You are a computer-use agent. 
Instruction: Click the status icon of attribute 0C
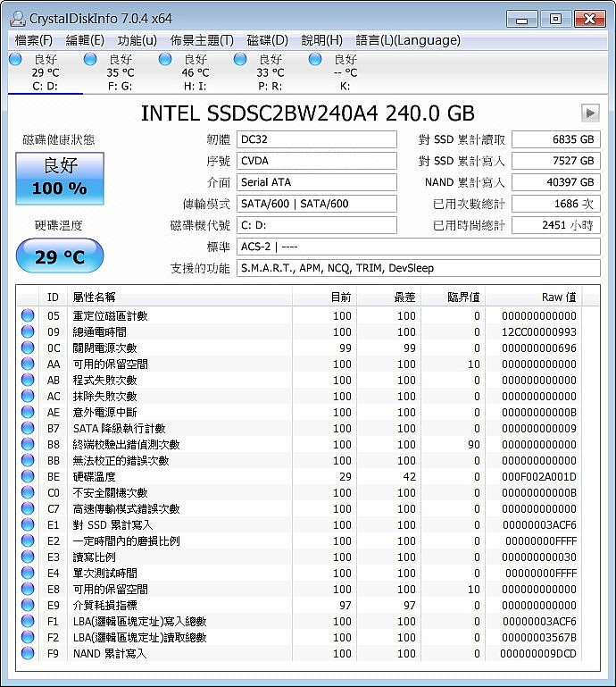[28, 348]
